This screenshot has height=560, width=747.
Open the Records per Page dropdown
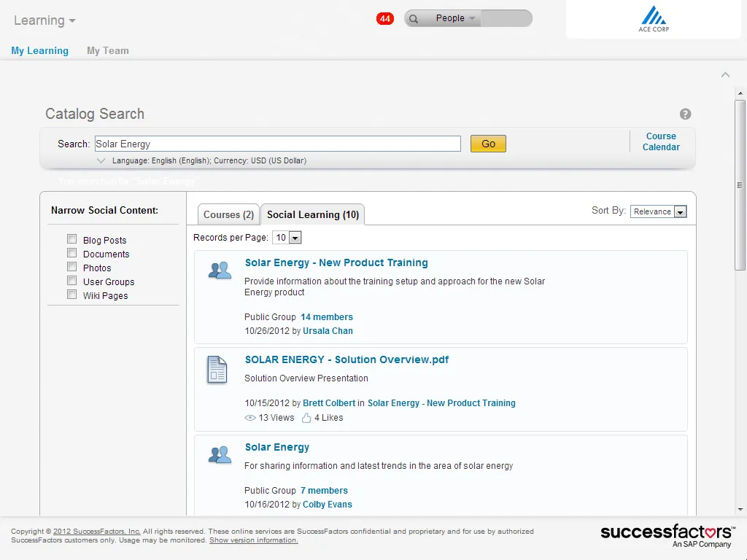287,238
